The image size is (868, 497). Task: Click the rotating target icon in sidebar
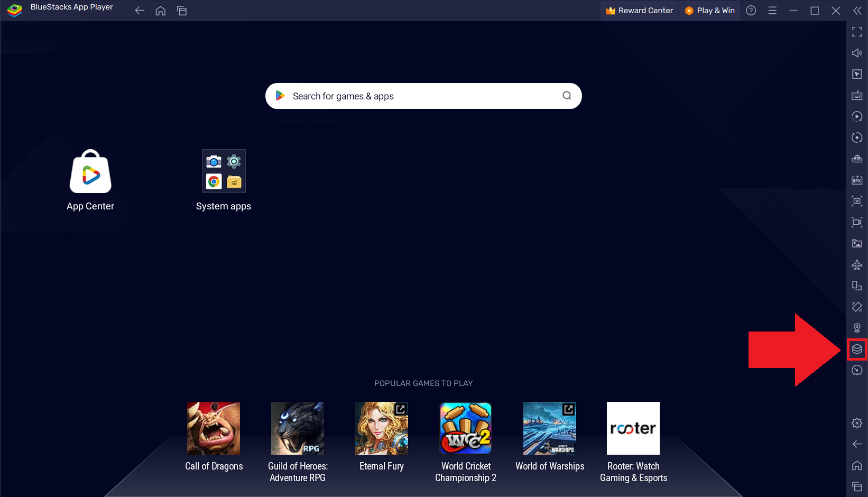click(x=857, y=137)
